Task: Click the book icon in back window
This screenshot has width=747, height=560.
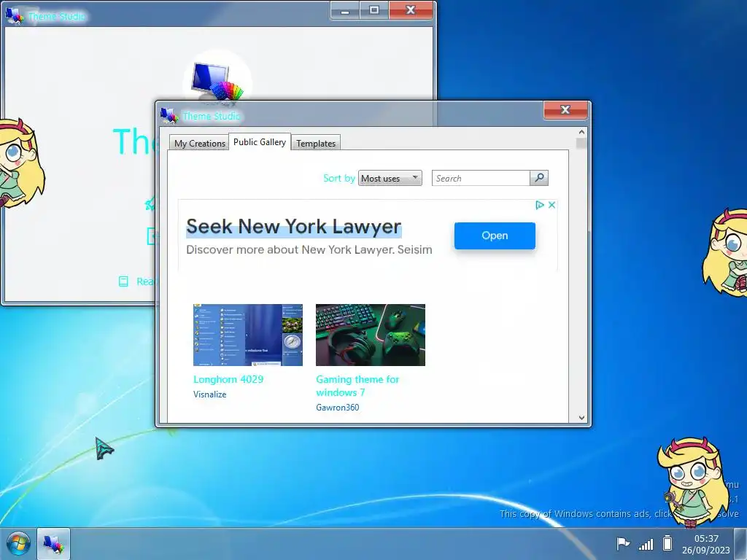Action: click(x=123, y=281)
